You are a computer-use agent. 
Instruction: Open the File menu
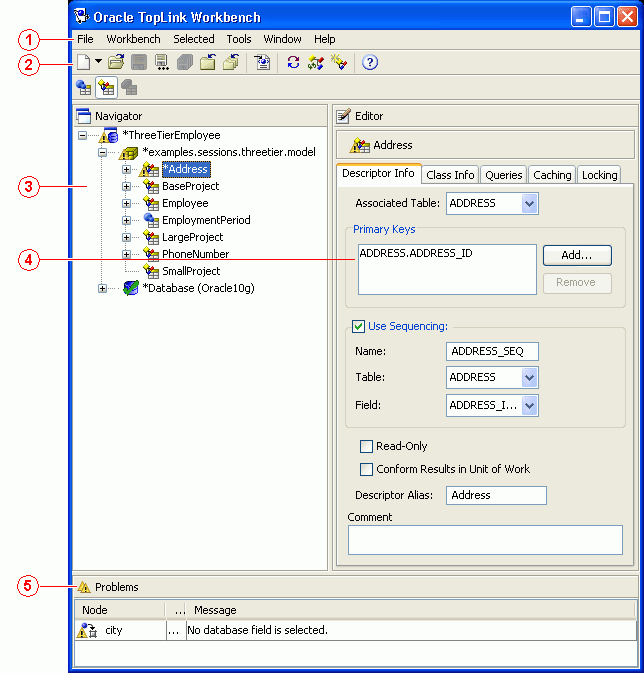[x=85, y=39]
